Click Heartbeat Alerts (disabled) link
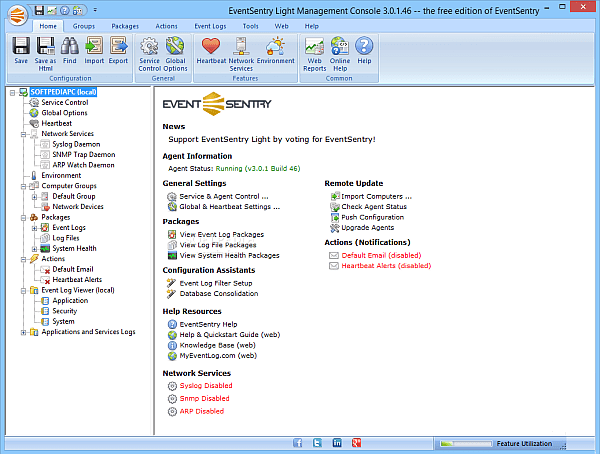Image resolution: width=600 pixels, height=454 pixels. 386,266
